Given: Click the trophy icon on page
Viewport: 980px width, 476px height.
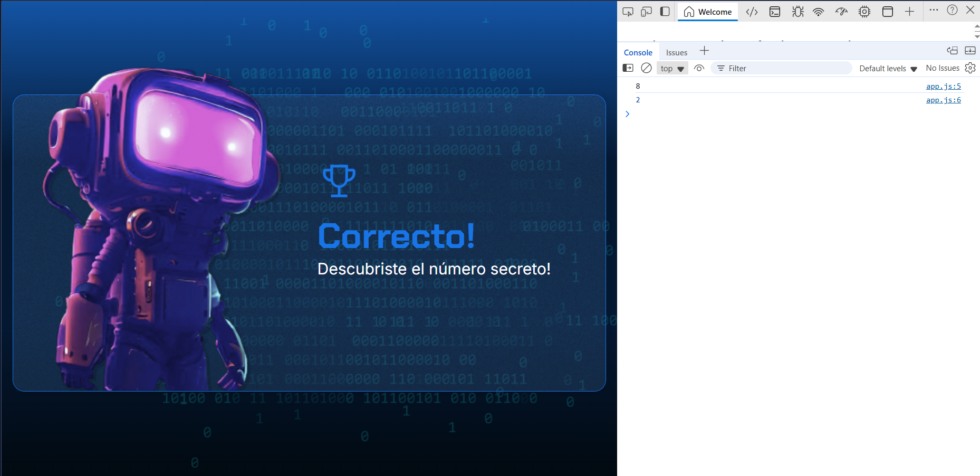Looking at the screenshot, I should click(x=339, y=181).
